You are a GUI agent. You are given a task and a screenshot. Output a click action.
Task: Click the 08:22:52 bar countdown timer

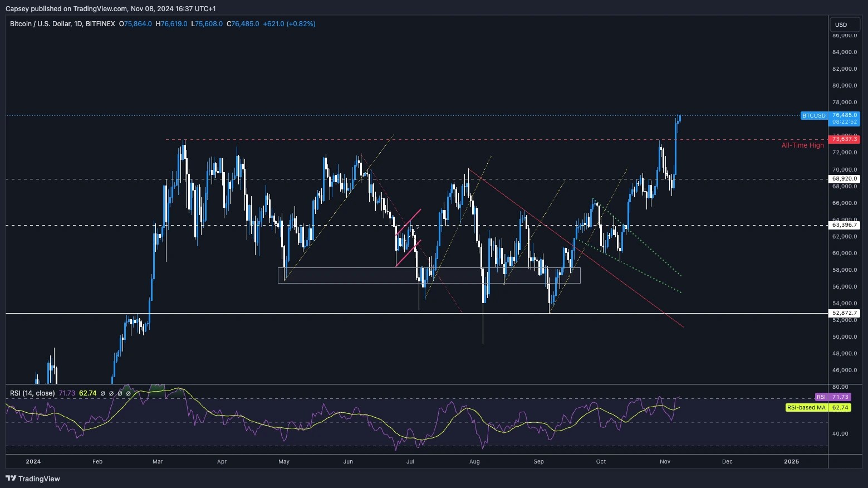[x=844, y=122]
